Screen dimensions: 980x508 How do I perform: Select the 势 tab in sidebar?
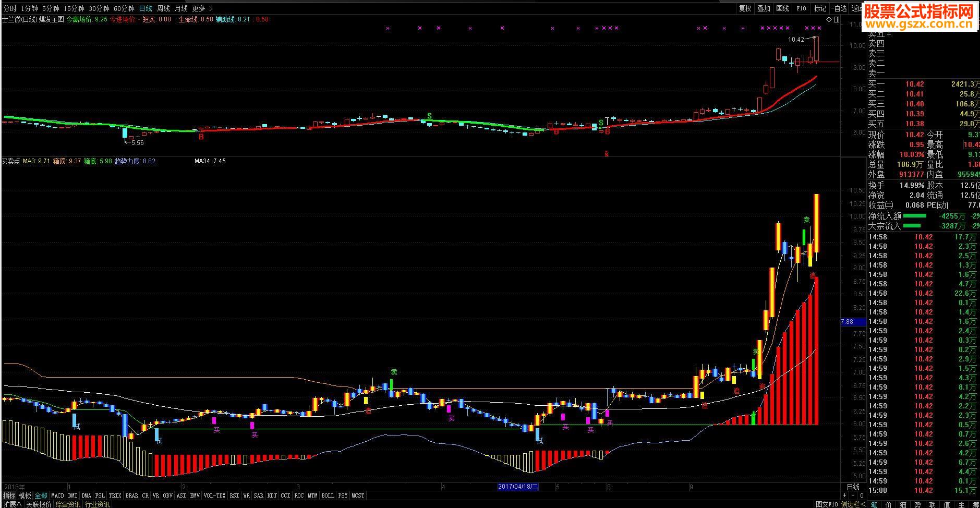917,504
